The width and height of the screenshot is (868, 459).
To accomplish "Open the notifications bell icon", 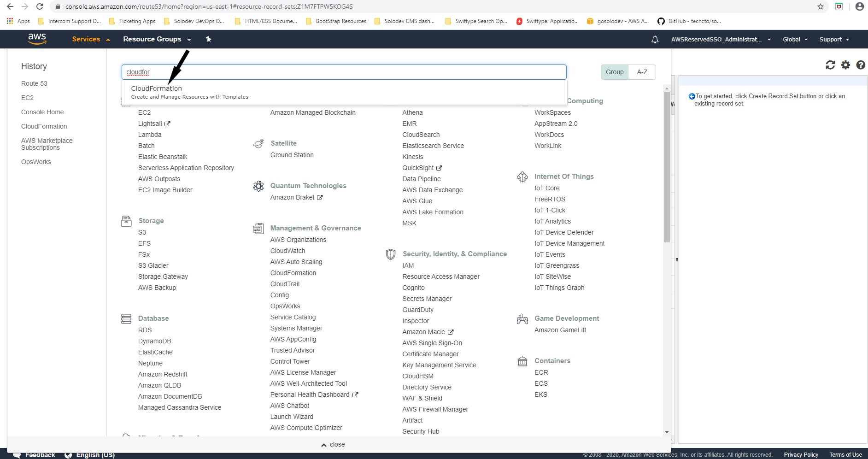I will [x=655, y=40].
